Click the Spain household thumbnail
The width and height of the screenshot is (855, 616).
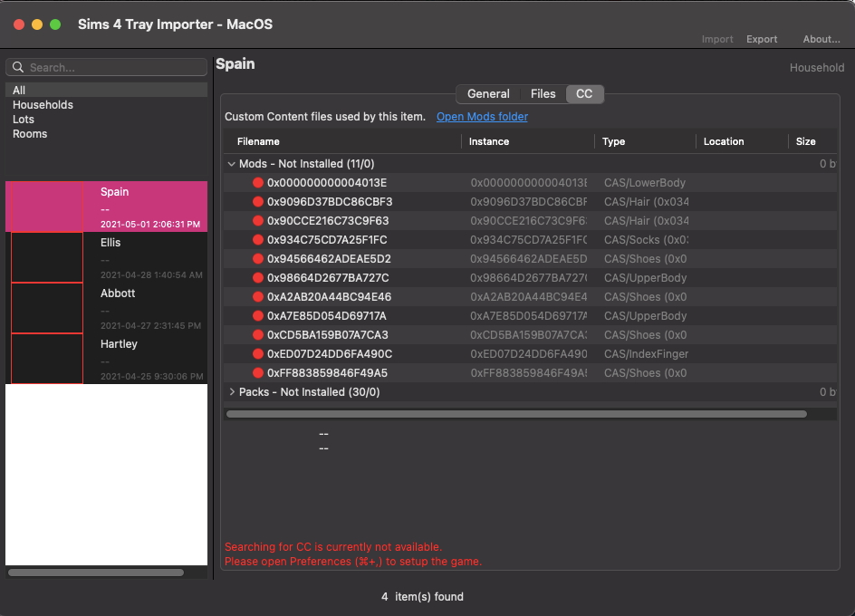coord(47,207)
